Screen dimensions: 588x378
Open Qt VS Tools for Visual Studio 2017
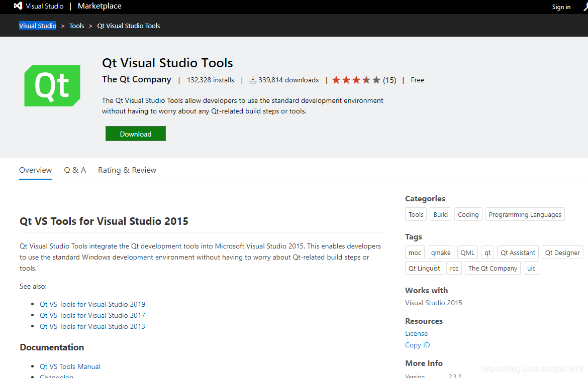coord(92,315)
